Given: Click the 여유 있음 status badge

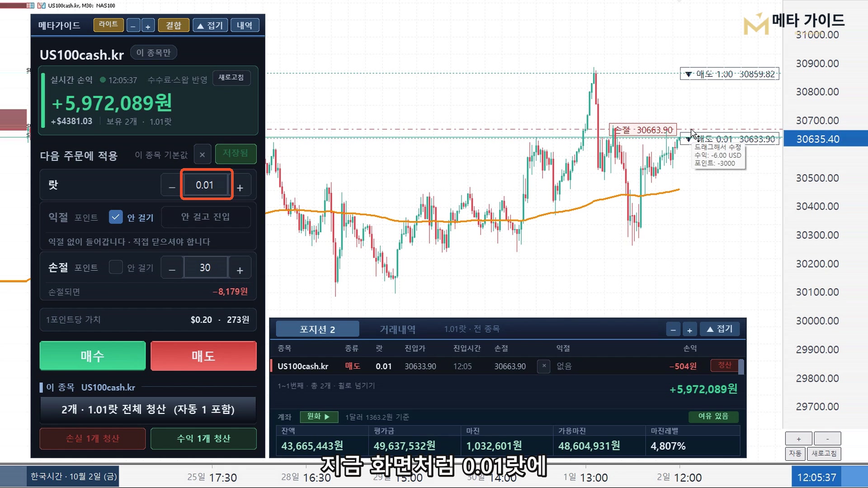Looking at the screenshot, I should pyautogui.click(x=713, y=416).
